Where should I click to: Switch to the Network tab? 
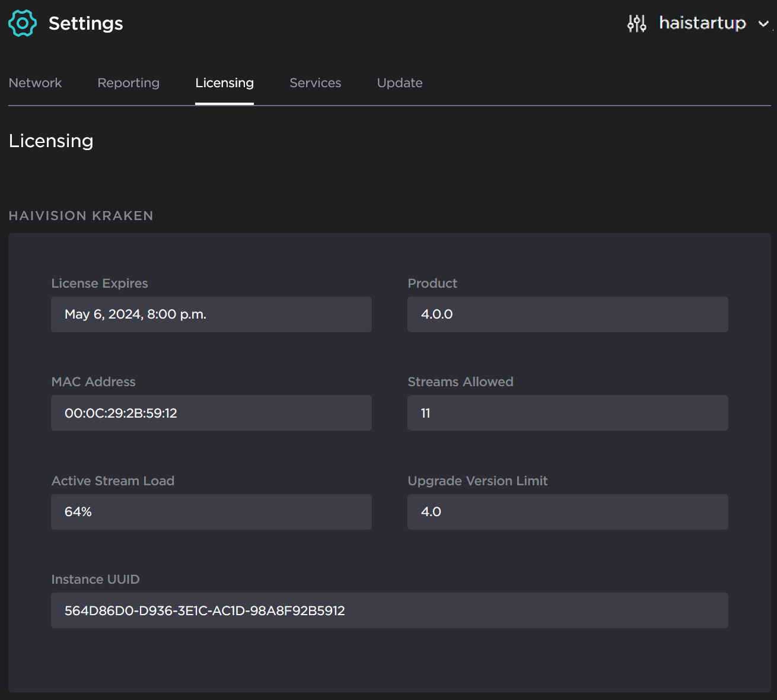point(35,83)
